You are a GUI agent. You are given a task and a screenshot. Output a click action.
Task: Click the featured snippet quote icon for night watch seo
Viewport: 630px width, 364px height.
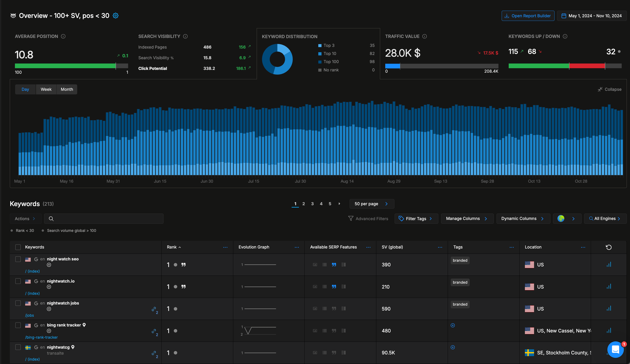(x=184, y=264)
